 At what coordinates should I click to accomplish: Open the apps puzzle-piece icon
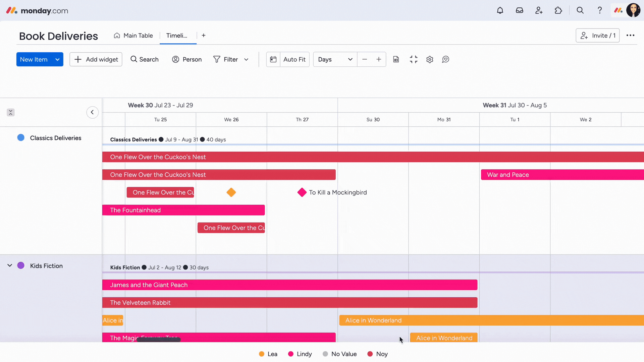point(558,10)
